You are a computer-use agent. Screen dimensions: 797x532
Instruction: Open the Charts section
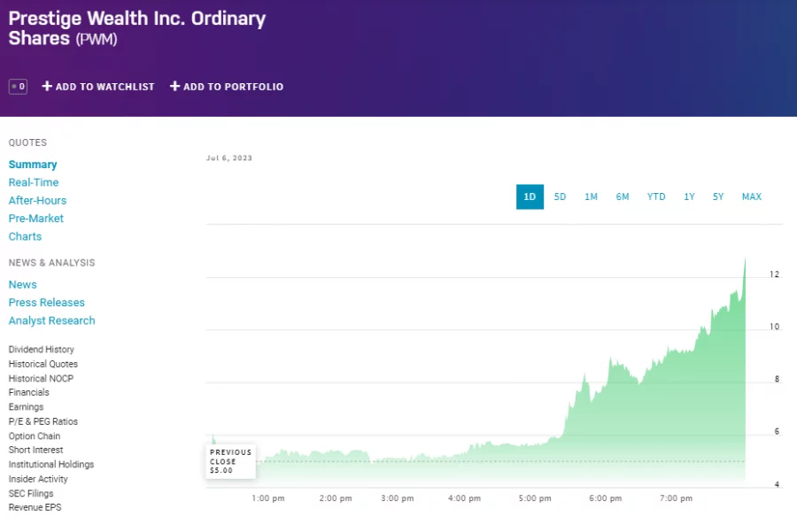coord(25,236)
